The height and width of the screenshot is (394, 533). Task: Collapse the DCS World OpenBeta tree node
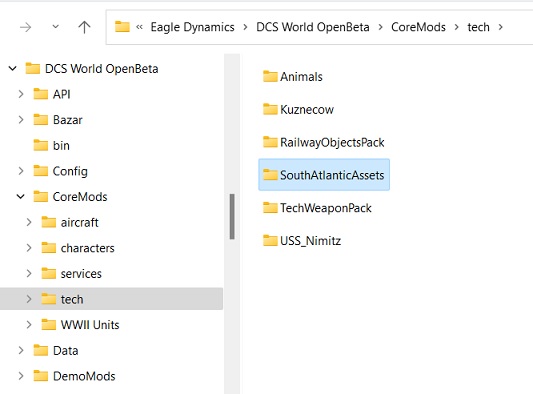click(x=13, y=69)
